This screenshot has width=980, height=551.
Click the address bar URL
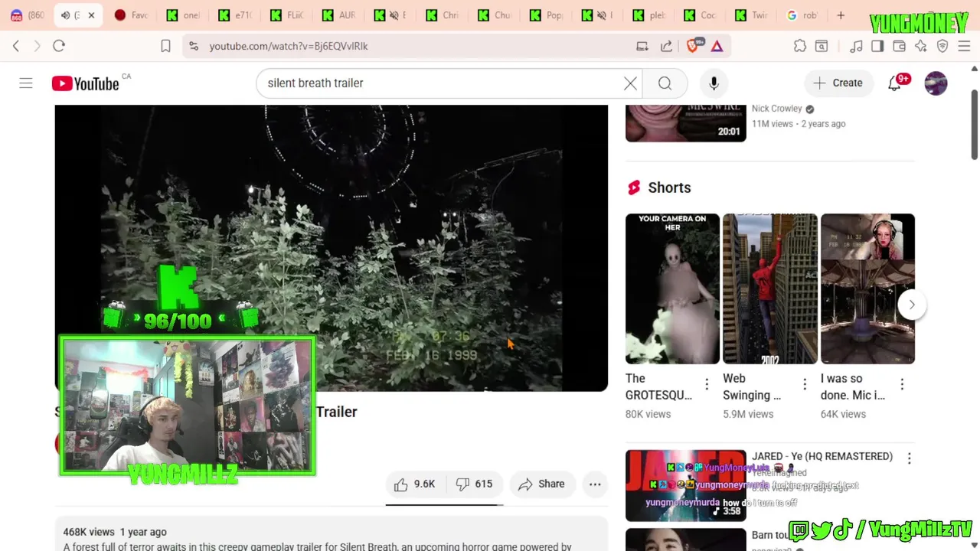coord(289,46)
